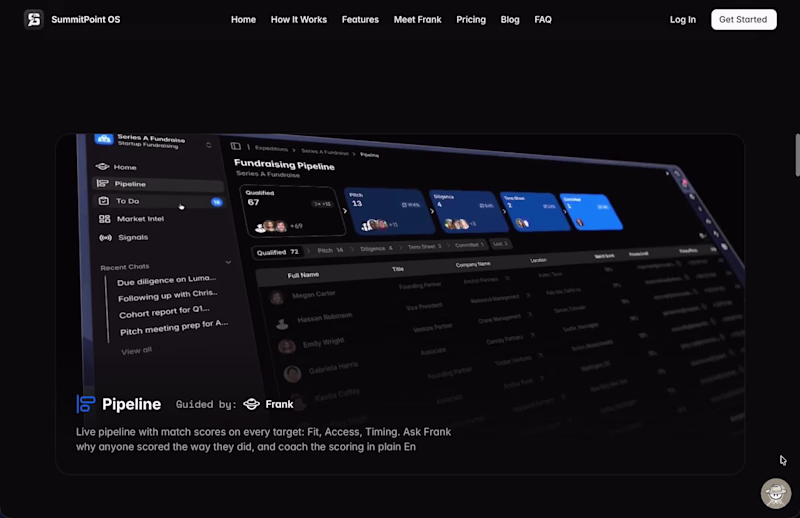The image size is (800, 518).
Task: Switch to the Lost tab
Action: [x=500, y=244]
